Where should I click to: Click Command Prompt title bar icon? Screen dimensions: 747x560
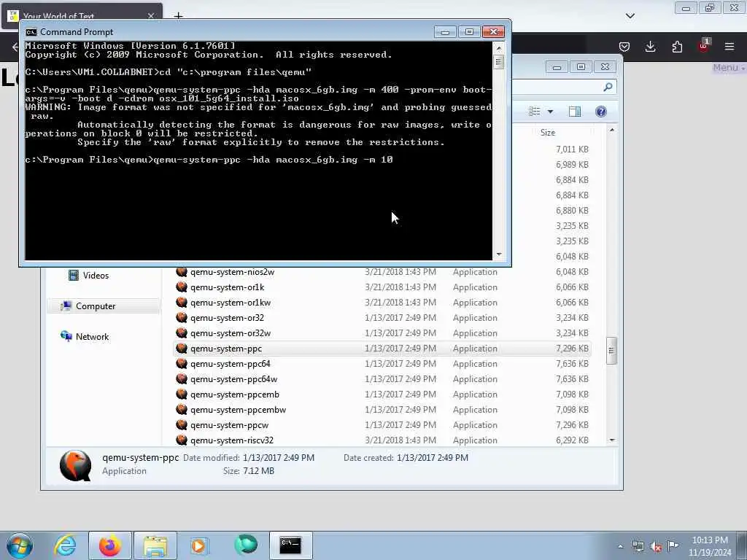point(31,32)
